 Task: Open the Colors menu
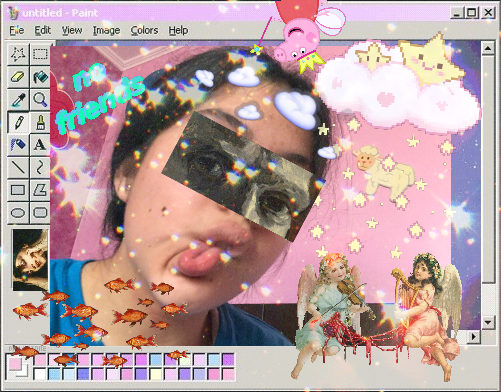tap(144, 30)
